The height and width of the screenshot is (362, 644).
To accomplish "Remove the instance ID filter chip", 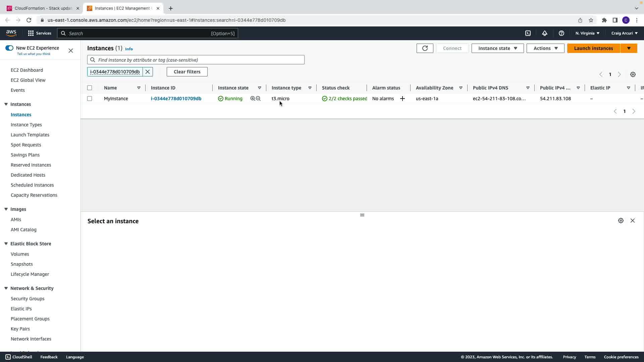I will pyautogui.click(x=148, y=72).
